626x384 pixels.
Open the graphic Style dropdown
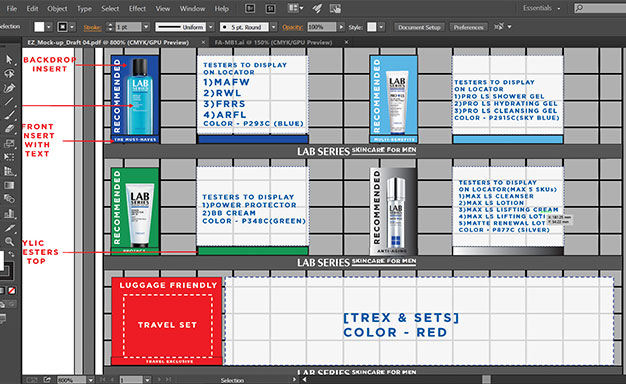tap(382, 27)
